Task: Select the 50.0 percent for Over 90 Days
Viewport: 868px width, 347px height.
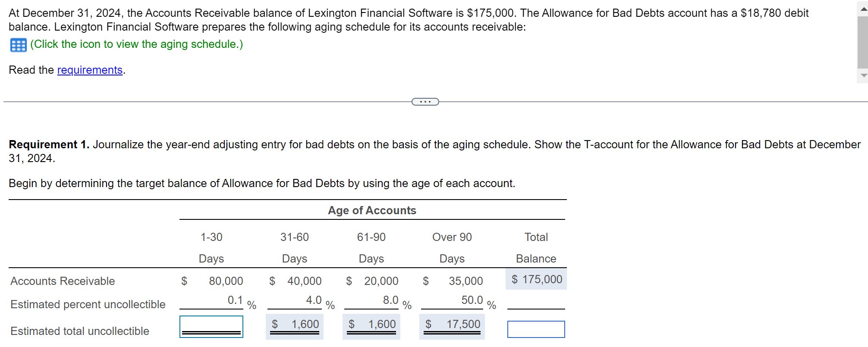Action: 472,300
